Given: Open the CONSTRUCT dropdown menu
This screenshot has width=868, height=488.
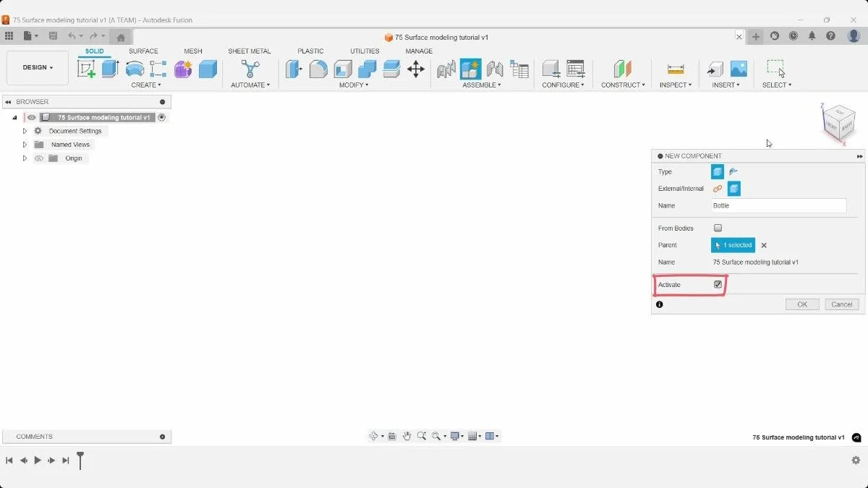Looking at the screenshot, I should [623, 85].
